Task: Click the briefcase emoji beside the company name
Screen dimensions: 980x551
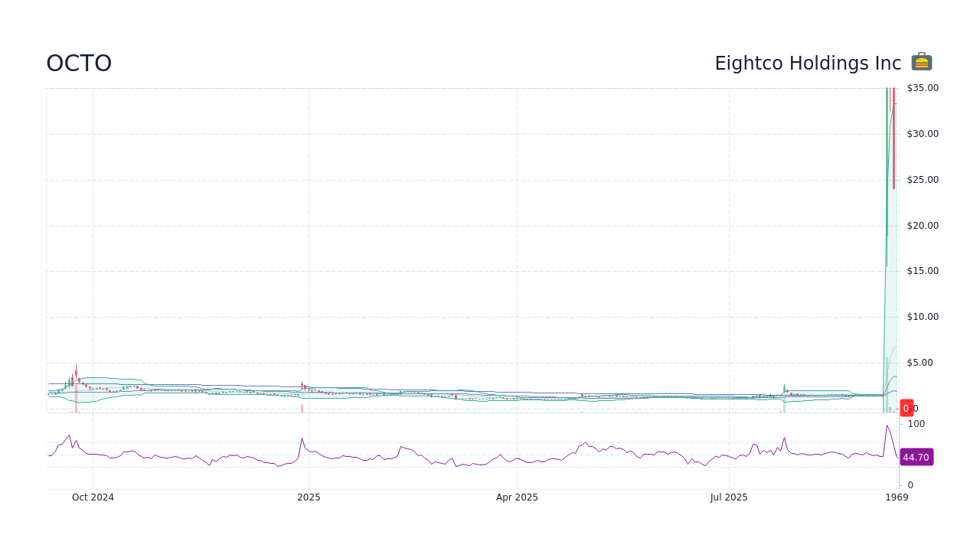Action: (921, 61)
